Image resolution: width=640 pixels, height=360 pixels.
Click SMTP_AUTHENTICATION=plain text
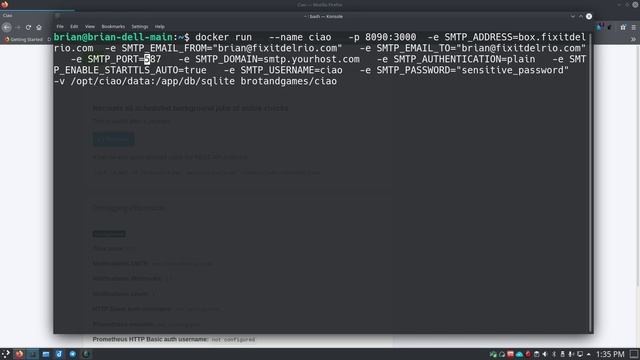point(464,59)
